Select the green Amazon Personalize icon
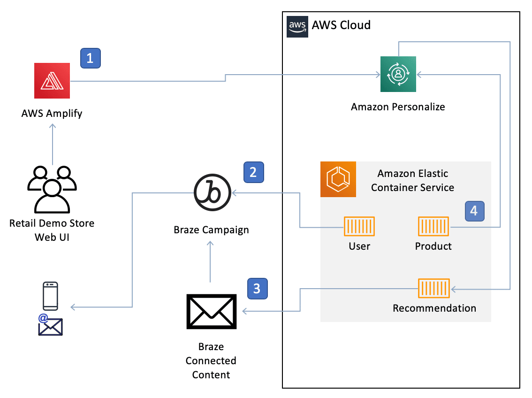 click(x=398, y=74)
